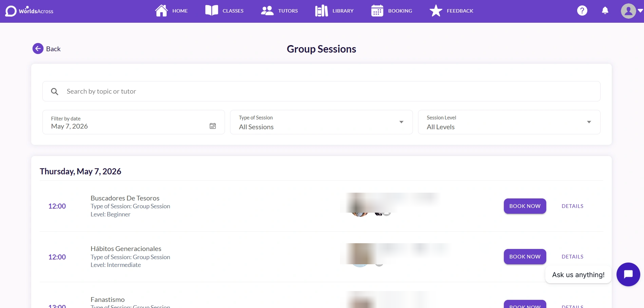Open the date picker calendar icon
The height and width of the screenshot is (308, 644).
click(213, 126)
